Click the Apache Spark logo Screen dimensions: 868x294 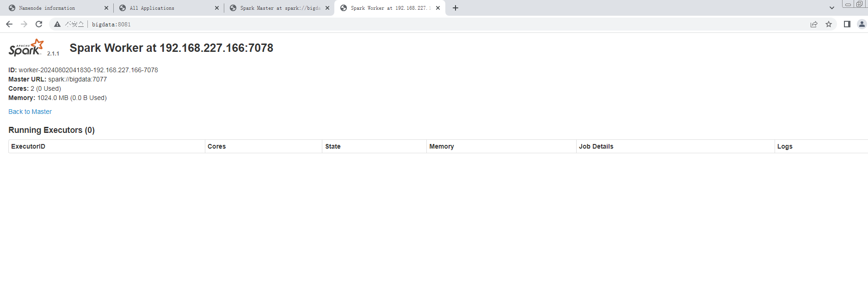(26, 48)
